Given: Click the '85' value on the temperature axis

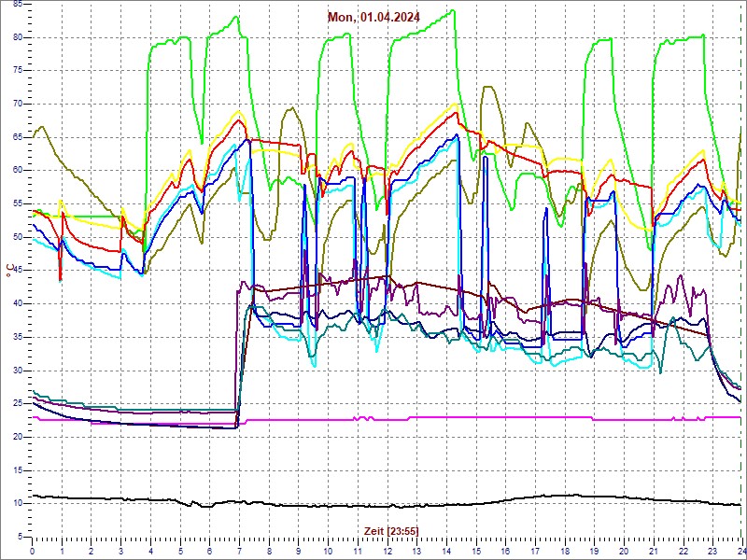Looking at the screenshot, I should tap(18, 5).
